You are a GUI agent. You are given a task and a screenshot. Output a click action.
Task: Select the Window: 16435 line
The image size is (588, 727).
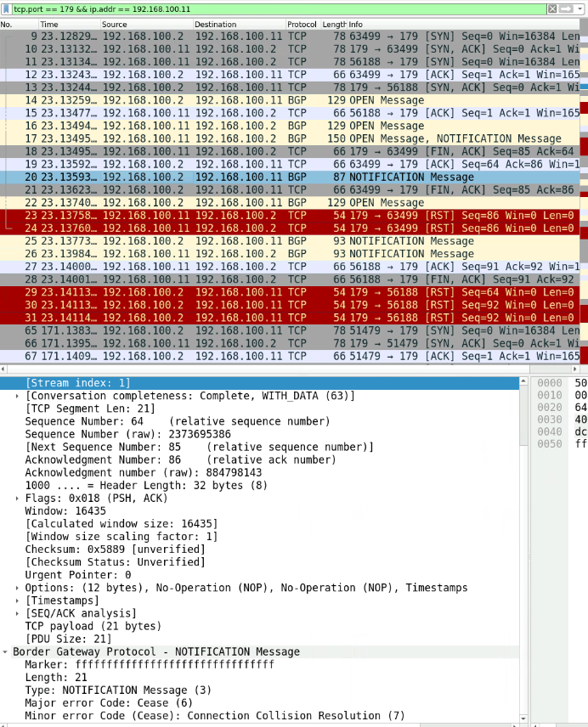(259, 511)
